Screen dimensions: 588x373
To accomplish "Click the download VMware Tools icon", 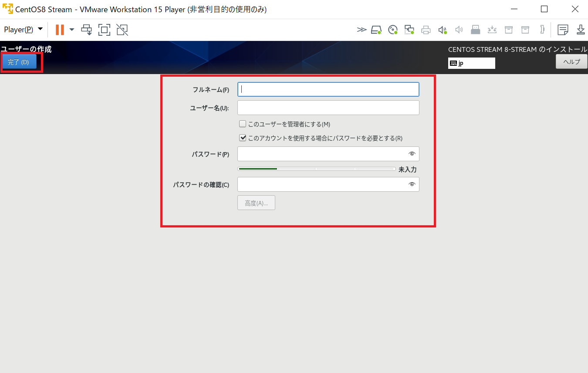I will click(x=581, y=30).
